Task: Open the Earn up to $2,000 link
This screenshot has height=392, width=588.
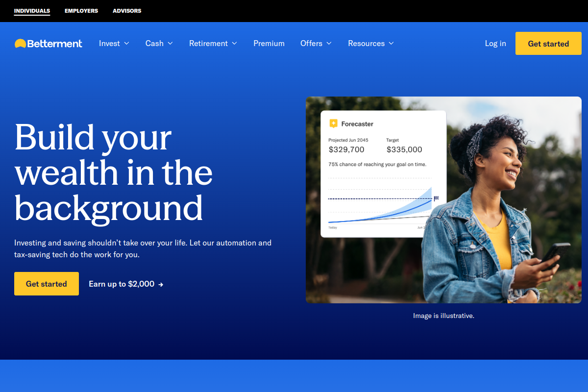Action: click(x=126, y=284)
